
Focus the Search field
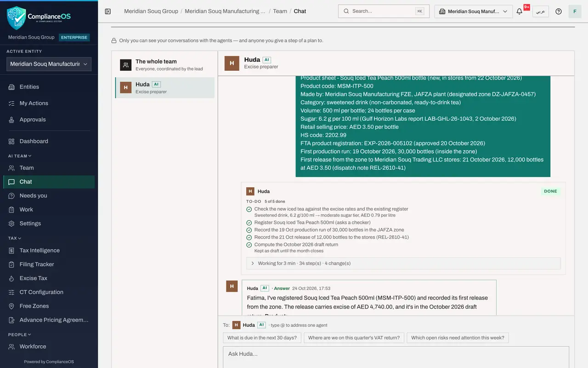coord(384,11)
